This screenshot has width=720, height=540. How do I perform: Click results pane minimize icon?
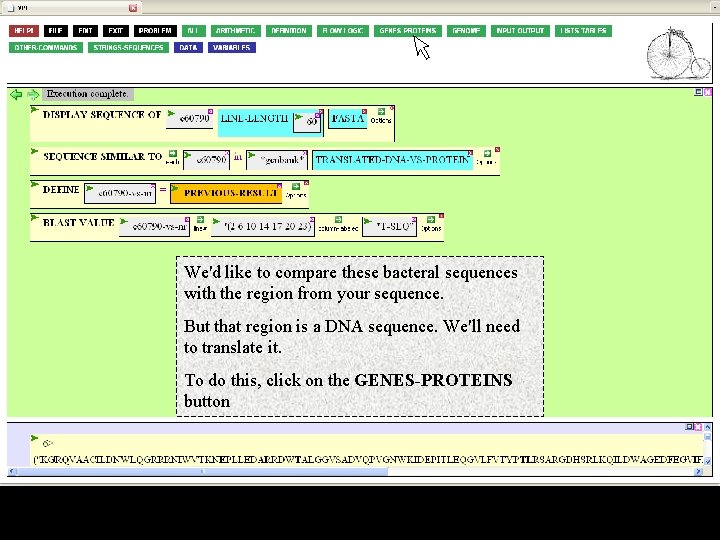click(x=689, y=427)
